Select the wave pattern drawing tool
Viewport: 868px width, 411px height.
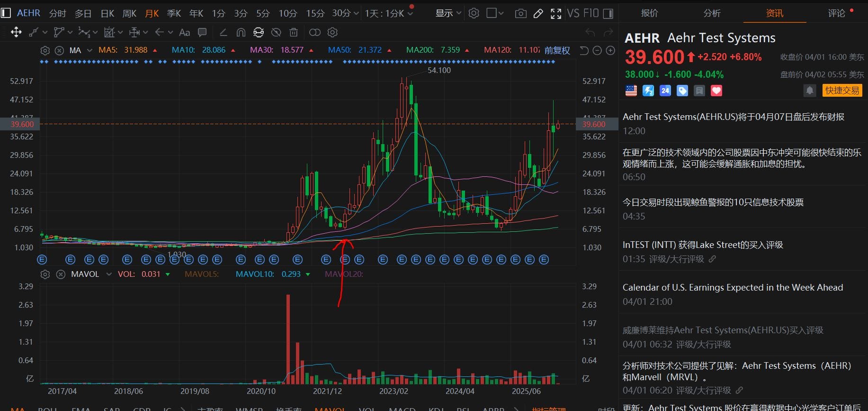click(84, 32)
